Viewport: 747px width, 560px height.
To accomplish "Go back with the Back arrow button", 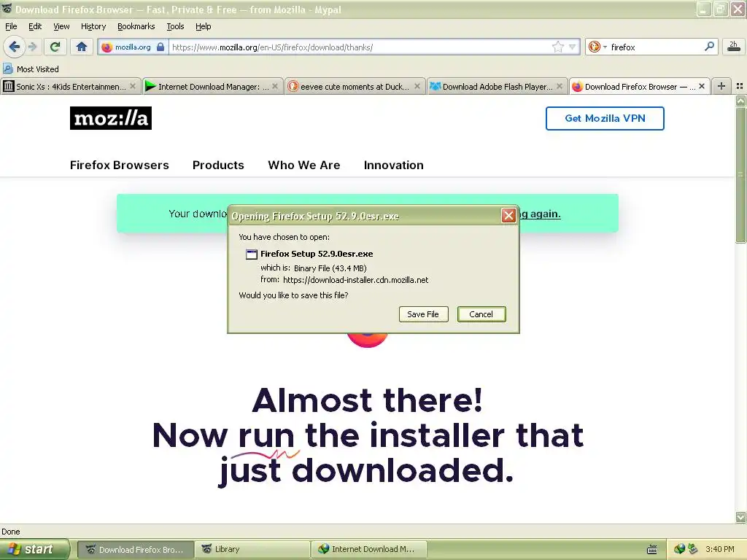I will click(15, 47).
